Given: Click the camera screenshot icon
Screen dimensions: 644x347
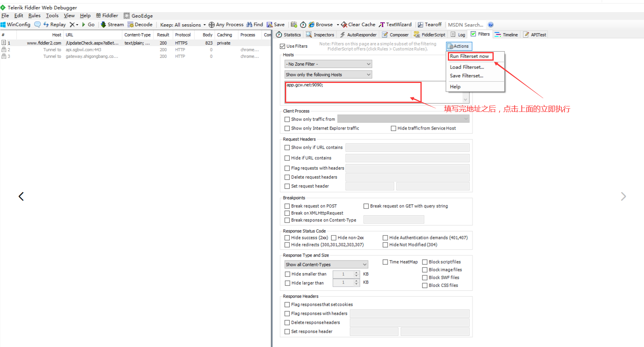Looking at the screenshot, I should (294, 24).
